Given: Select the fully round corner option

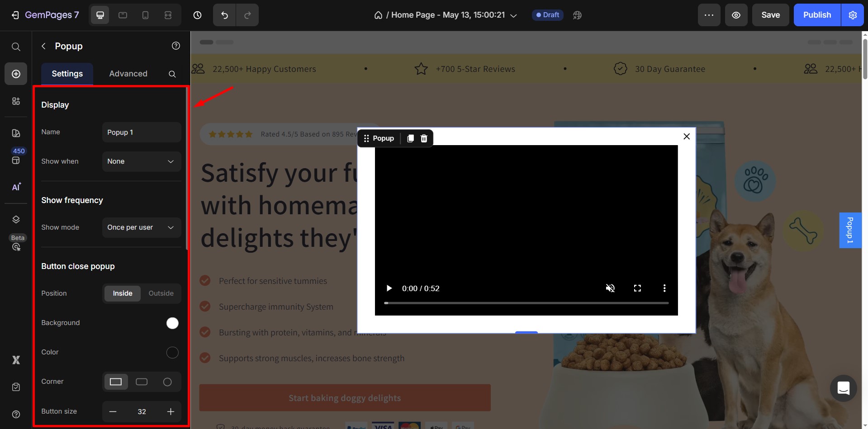Looking at the screenshot, I should pyautogui.click(x=167, y=382).
